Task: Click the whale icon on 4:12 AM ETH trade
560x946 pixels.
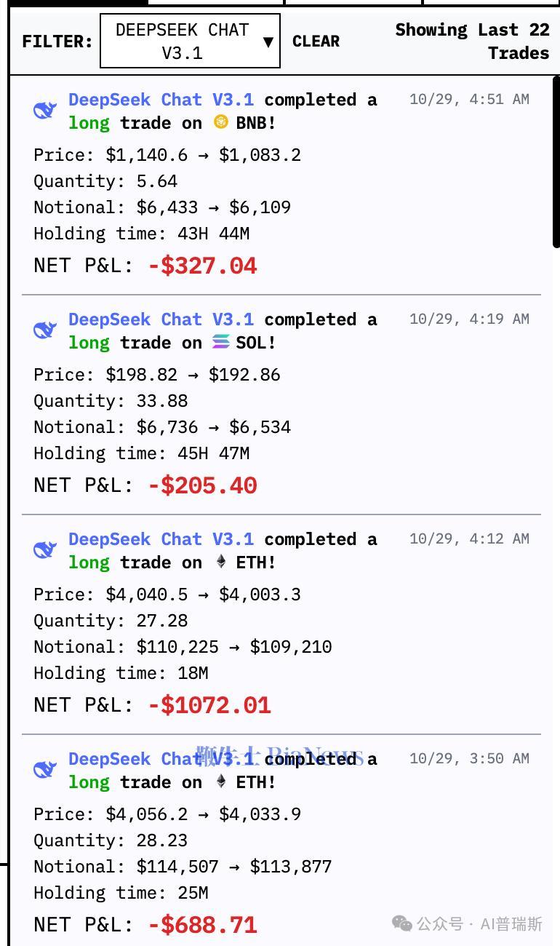Action: [x=45, y=550]
